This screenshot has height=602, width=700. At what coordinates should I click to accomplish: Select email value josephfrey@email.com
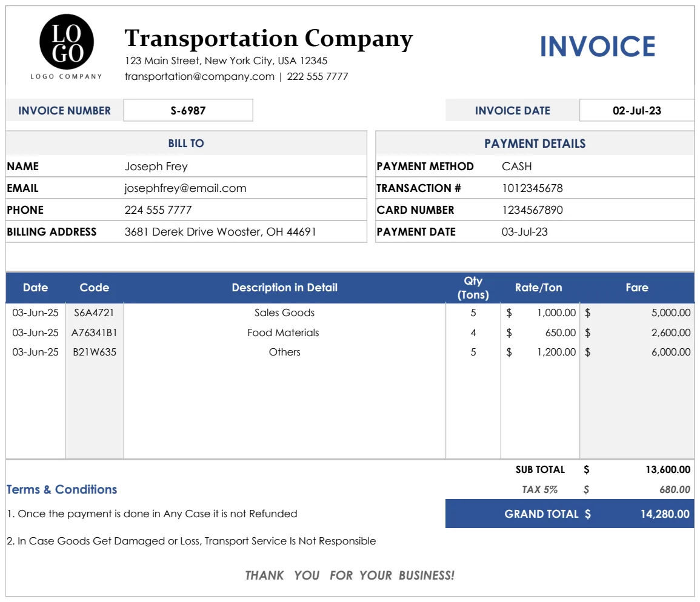click(x=185, y=188)
